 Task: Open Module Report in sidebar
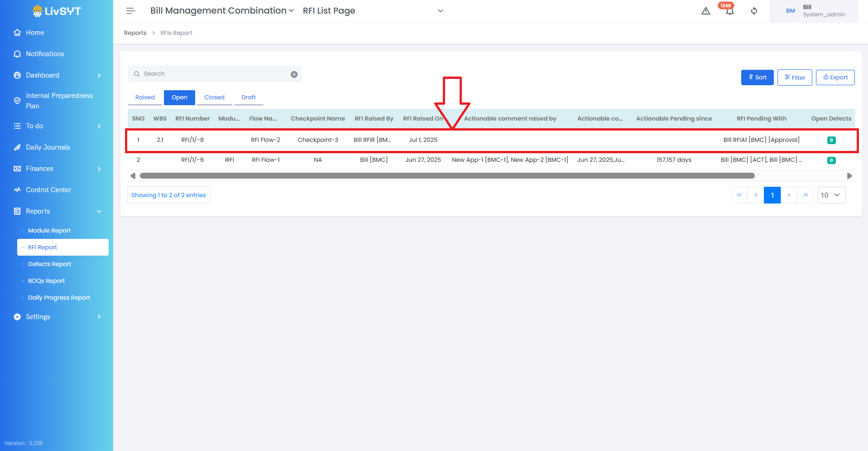coord(49,231)
